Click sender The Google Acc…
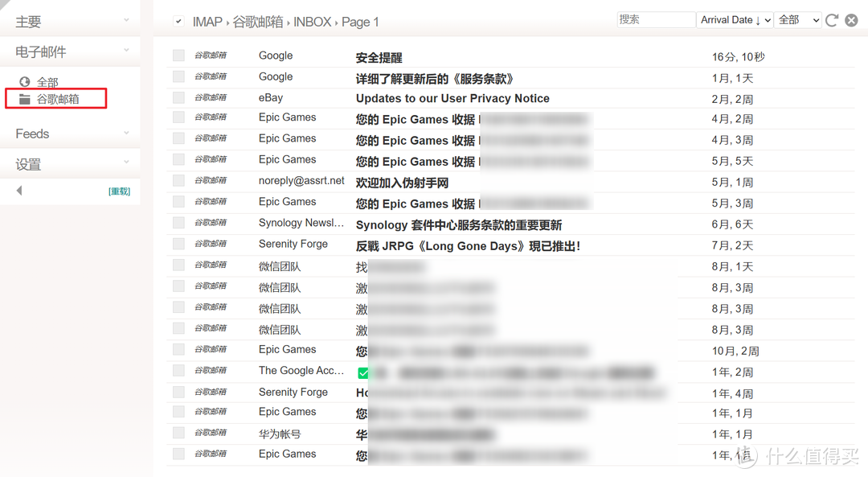Screen dimensions: 868x477 (x=301, y=370)
